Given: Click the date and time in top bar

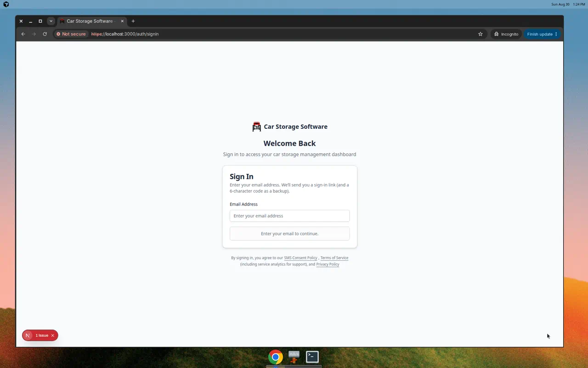Looking at the screenshot, I should point(568,4).
